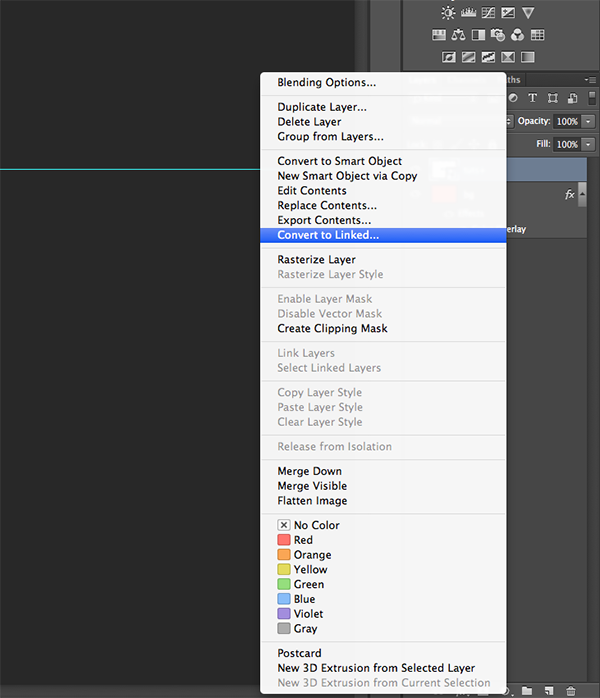Add a Levels adjustment layer
600x698 pixels.
point(468,12)
